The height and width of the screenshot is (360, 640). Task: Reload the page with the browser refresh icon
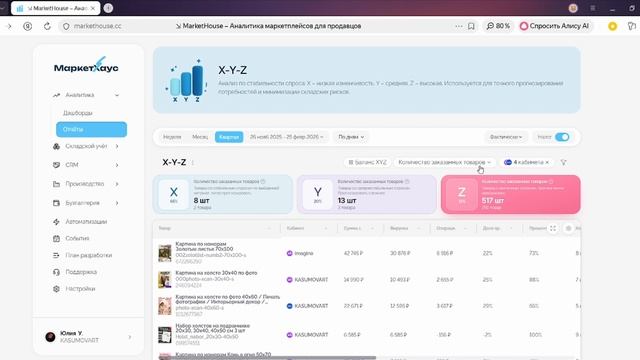pyautogui.click(x=47, y=26)
